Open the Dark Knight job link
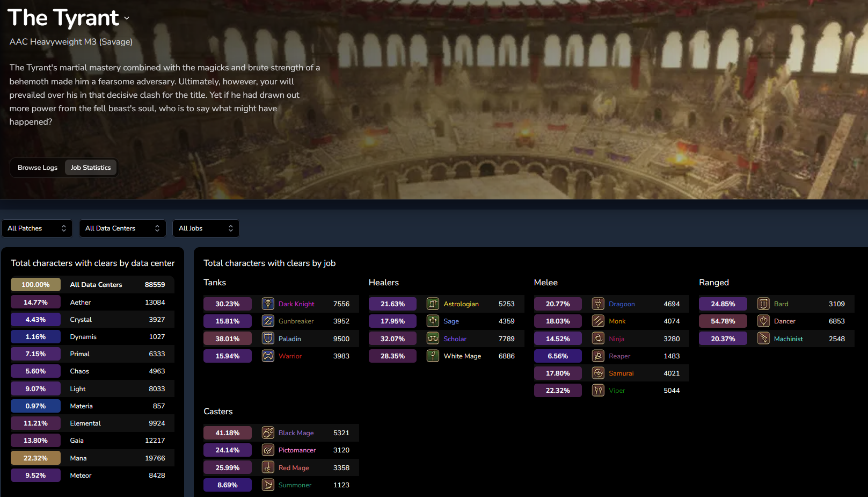 click(x=296, y=304)
